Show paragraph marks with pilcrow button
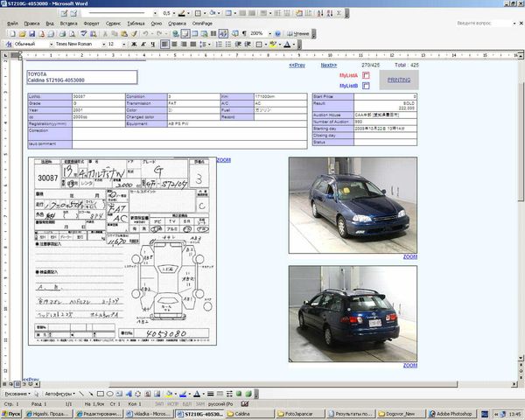525x420 pixels. point(244,34)
